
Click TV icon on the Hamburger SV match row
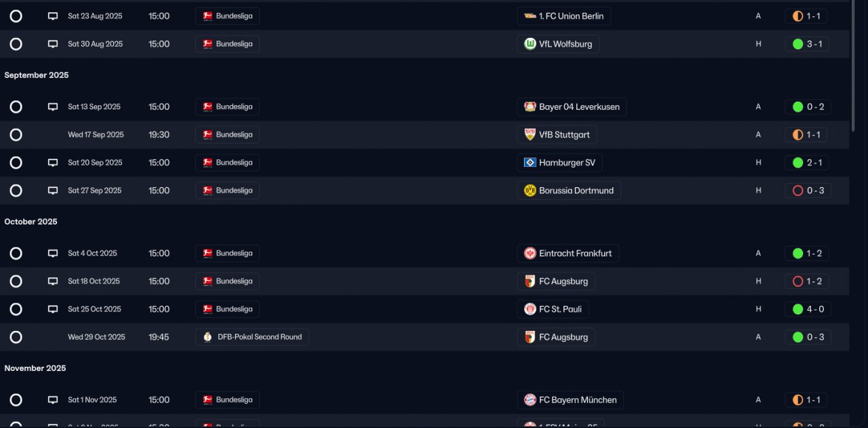coord(53,163)
